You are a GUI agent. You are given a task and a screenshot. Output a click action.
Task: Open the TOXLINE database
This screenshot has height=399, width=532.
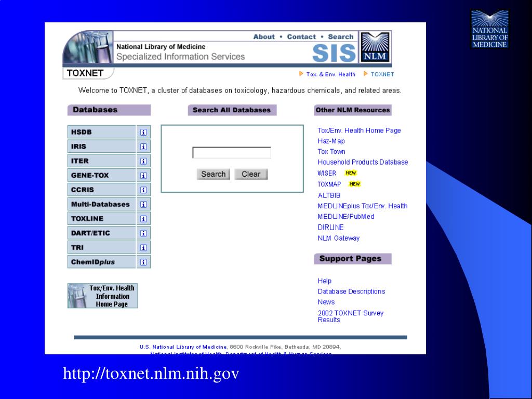[x=101, y=219]
